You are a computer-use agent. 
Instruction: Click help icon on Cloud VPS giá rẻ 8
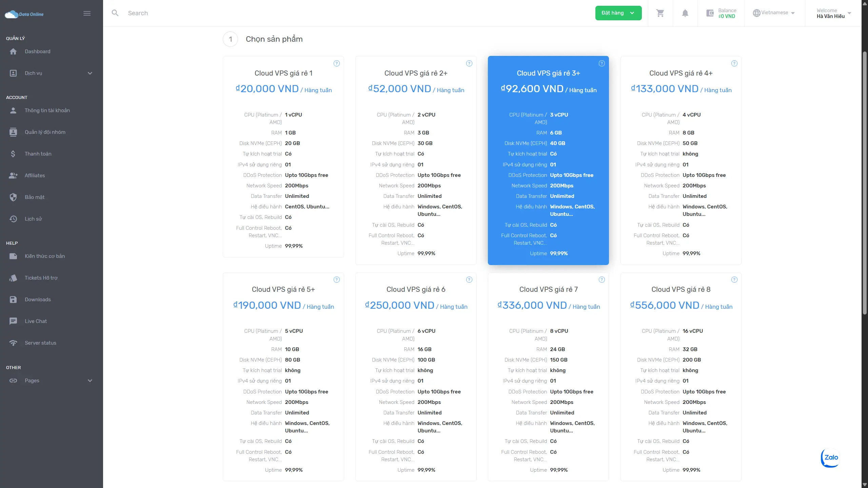tap(734, 280)
